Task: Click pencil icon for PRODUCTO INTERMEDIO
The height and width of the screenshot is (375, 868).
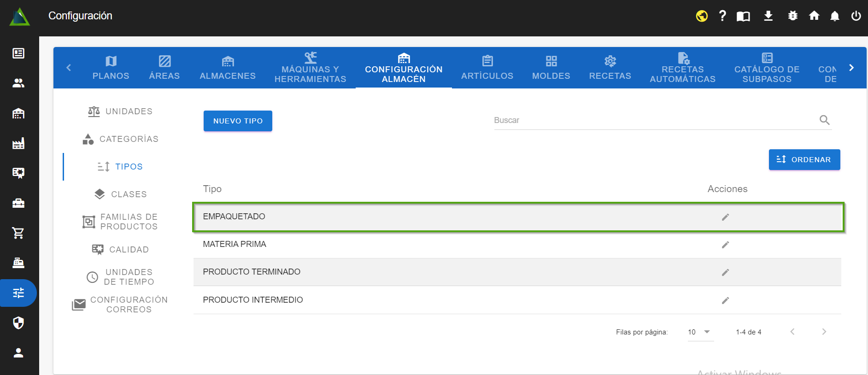Action: [x=725, y=300]
